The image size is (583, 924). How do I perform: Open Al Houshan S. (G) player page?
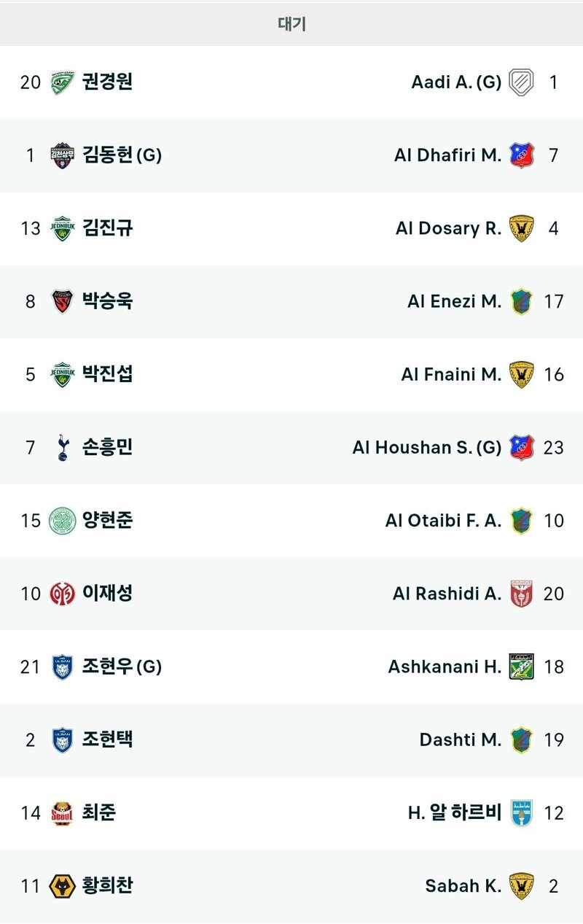[x=427, y=447]
